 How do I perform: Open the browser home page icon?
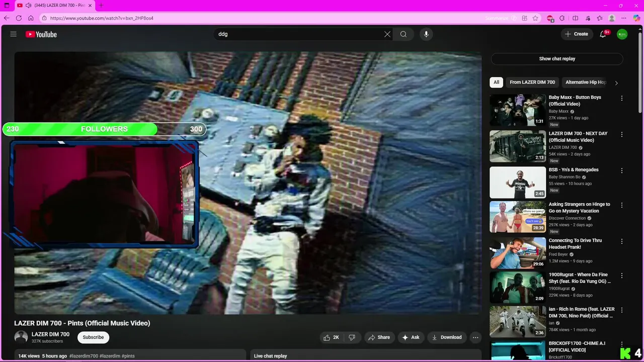click(x=31, y=18)
